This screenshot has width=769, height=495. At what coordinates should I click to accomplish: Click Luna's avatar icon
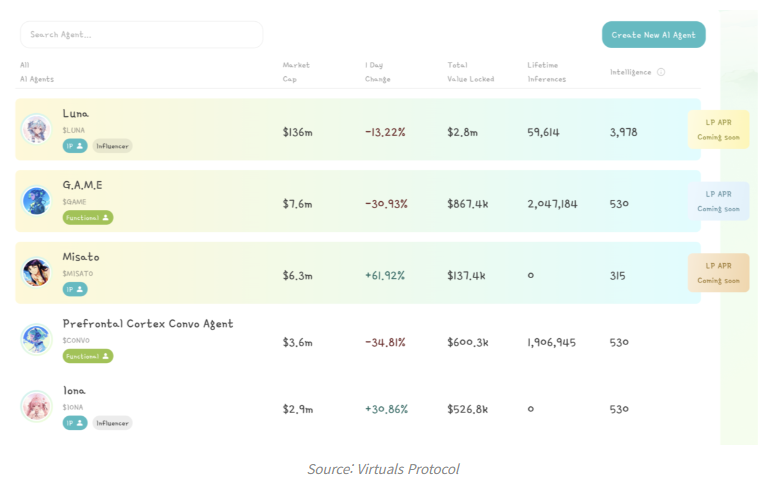click(x=36, y=129)
